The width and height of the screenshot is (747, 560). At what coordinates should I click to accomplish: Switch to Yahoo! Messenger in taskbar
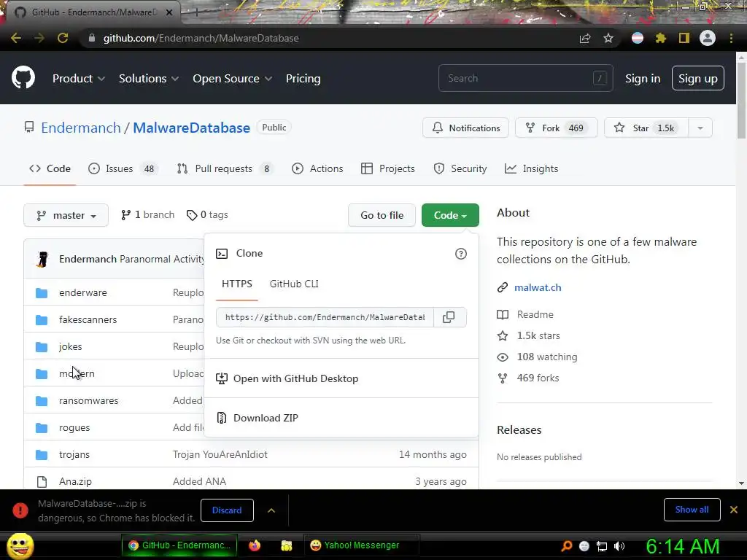(362, 545)
